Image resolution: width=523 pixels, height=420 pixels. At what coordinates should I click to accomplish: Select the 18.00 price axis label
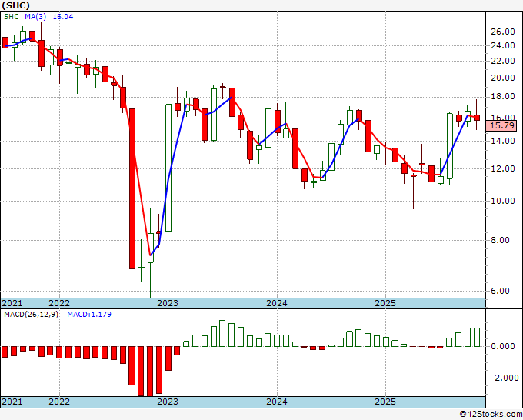click(x=503, y=97)
